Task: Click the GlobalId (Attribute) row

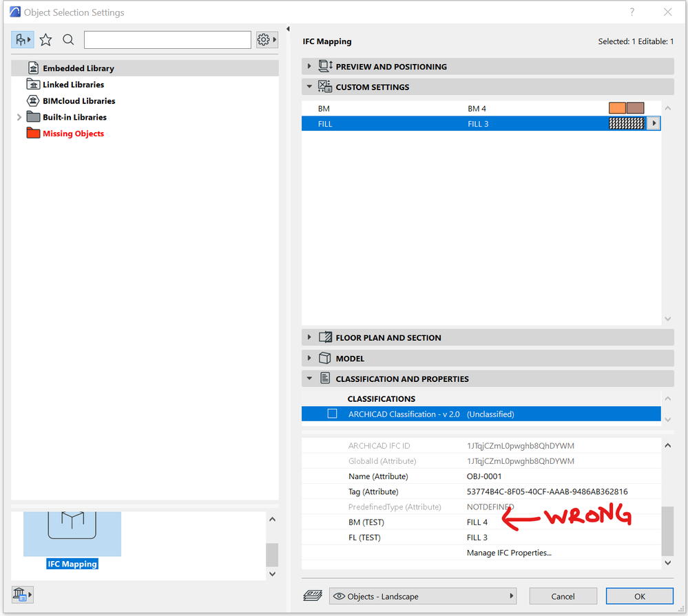Action: (481, 461)
